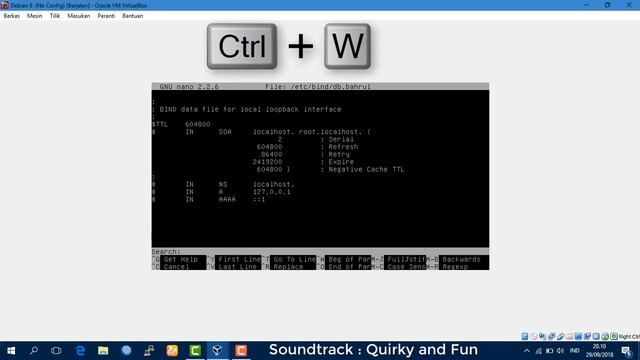Click the Right Ctrl host key label
Screen dimensions: 640x360
[629, 337]
